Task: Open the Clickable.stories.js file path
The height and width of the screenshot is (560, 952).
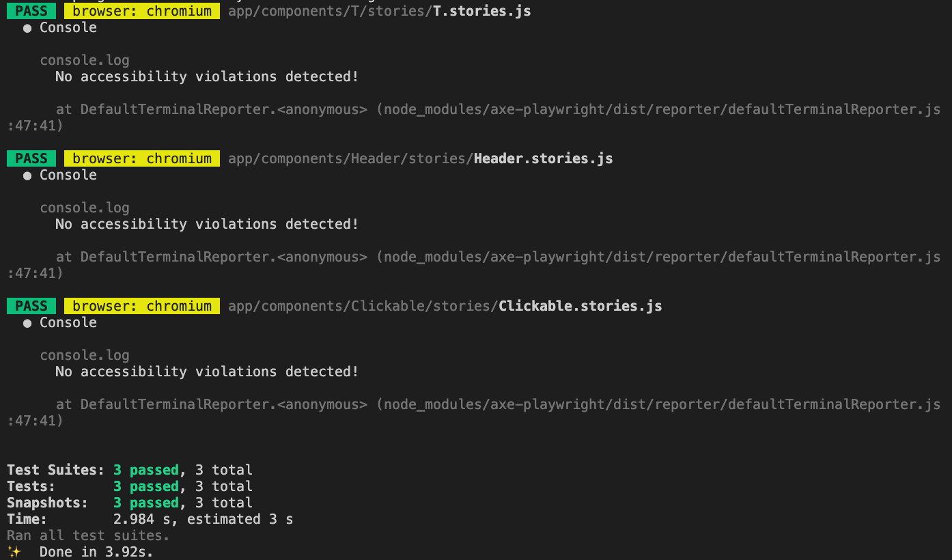Action: click(445, 306)
